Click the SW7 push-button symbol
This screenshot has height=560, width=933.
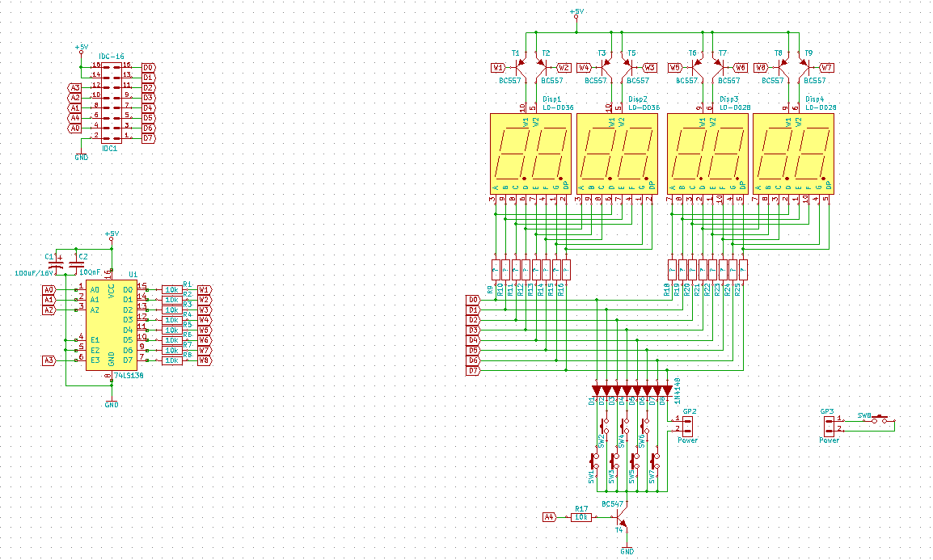click(x=656, y=461)
